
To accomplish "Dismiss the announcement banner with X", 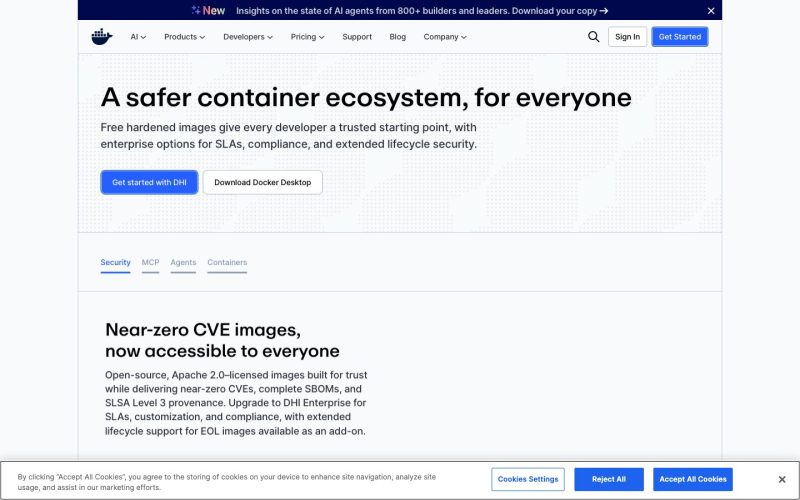I will click(x=711, y=11).
